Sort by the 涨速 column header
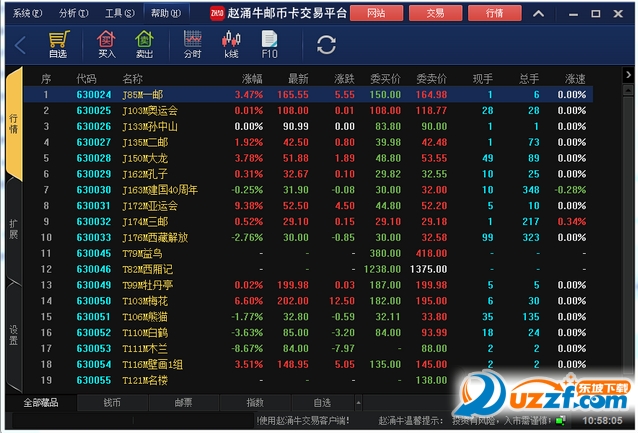This screenshot has height=433, width=638. 575,79
